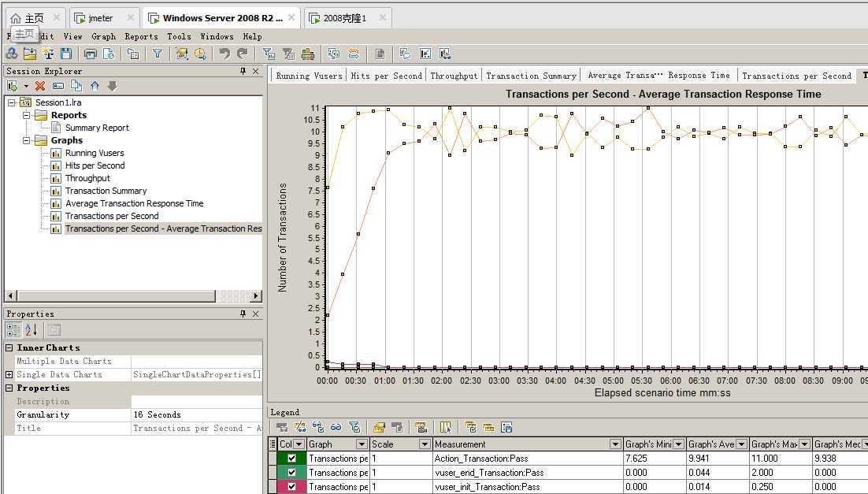Click the Save session floppy icon
868x494 pixels.
66,54
